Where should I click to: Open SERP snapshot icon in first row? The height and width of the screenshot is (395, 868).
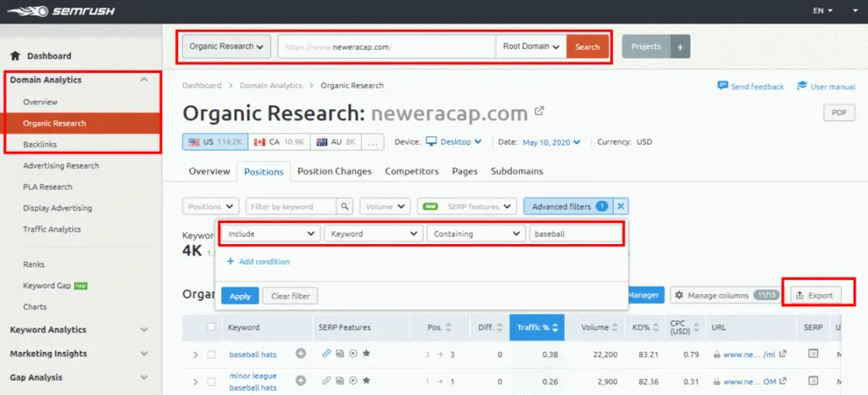[x=813, y=353]
